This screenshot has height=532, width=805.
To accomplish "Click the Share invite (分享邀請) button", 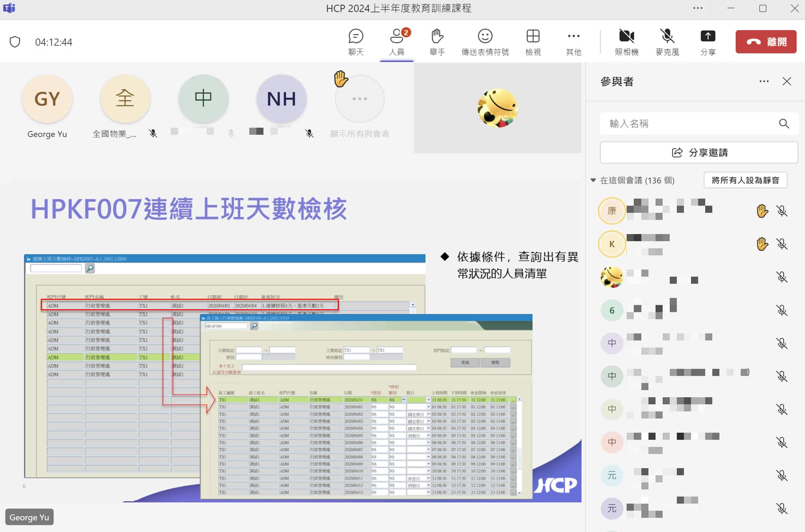I will click(699, 153).
